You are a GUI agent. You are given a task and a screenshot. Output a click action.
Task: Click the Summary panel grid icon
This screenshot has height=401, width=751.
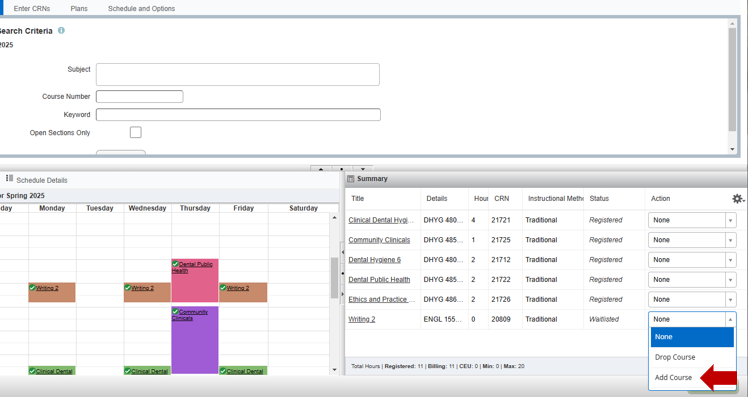tap(351, 179)
